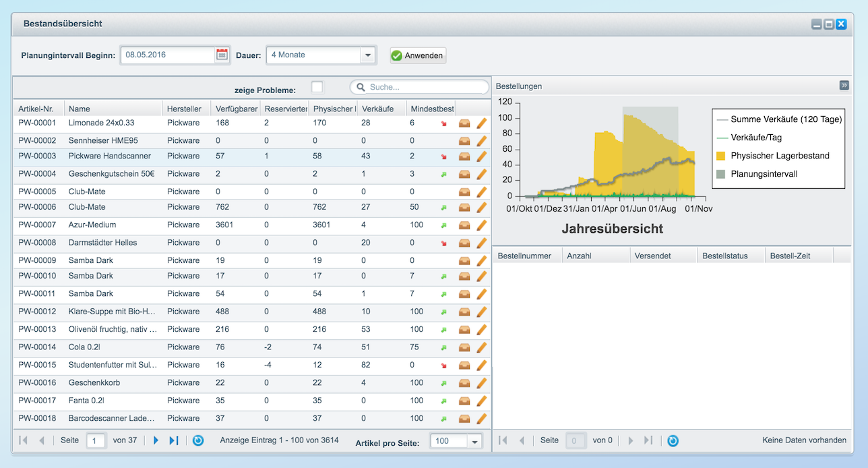Open box icon for Klare-Suppe row
The width and height of the screenshot is (868, 468).
coord(465,312)
